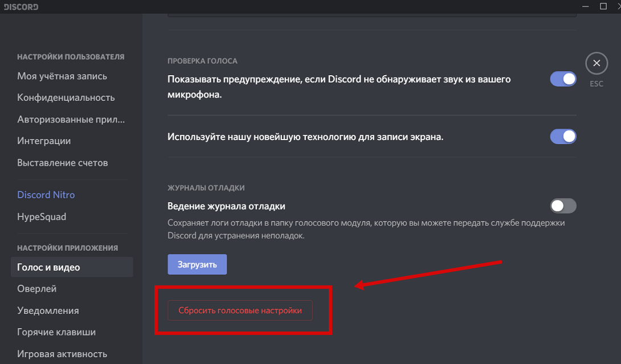Image resolution: width=621 pixels, height=364 pixels.
Task: Select HypeSquad in sidebar
Action: 42,217
